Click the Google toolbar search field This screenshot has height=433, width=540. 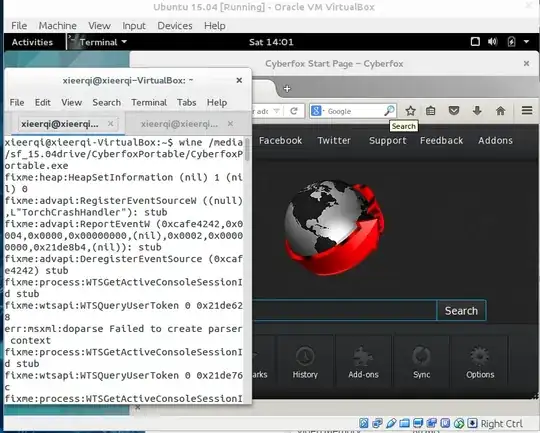click(x=354, y=111)
